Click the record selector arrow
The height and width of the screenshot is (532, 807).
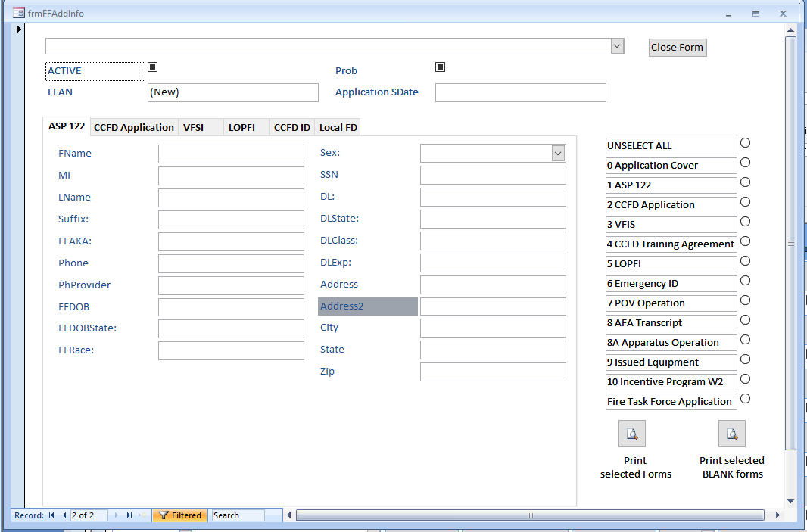[x=18, y=30]
